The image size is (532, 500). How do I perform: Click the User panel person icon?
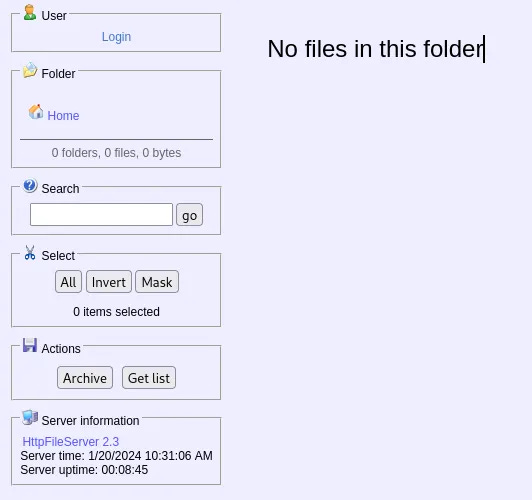coord(30,13)
